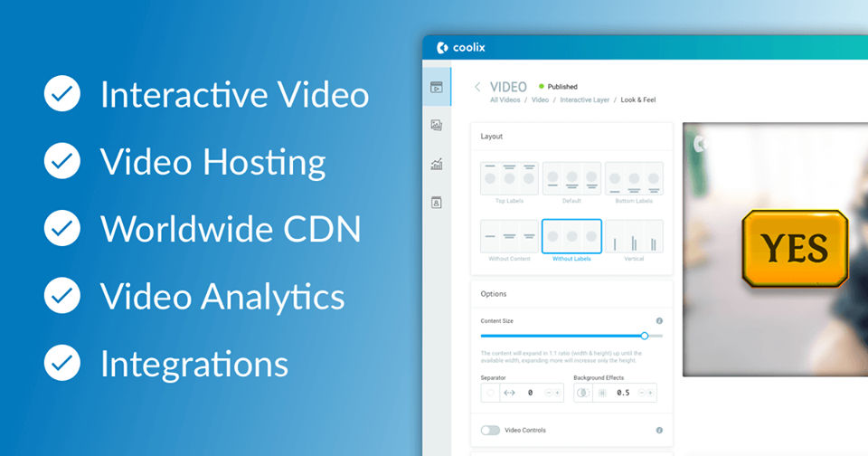Open the analytics chart sidebar icon
Viewport: 868px width, 456px height.
tap(436, 164)
